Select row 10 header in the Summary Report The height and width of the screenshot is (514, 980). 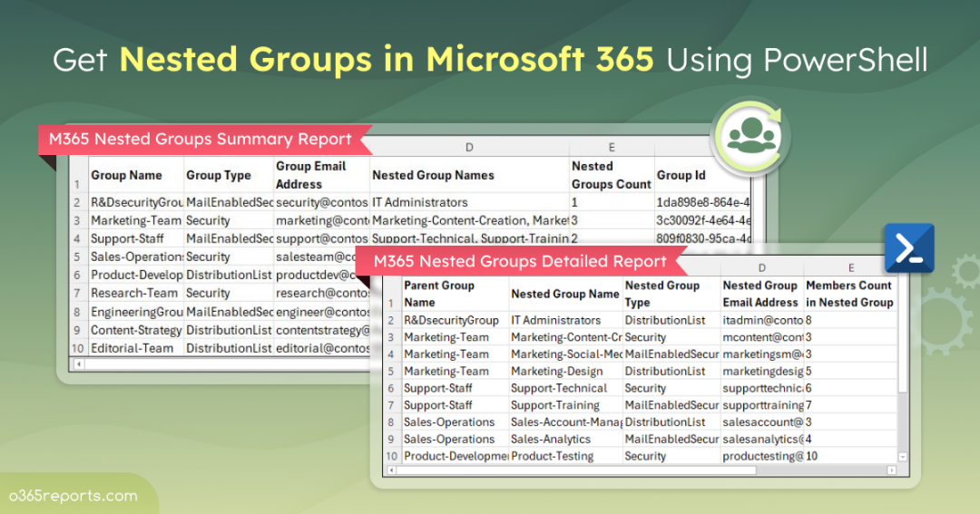(78, 347)
